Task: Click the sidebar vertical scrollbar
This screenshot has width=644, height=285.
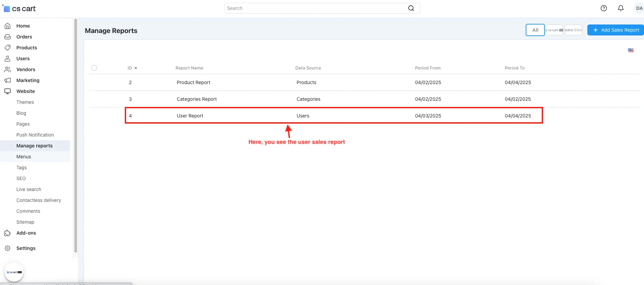Action: [x=75, y=136]
